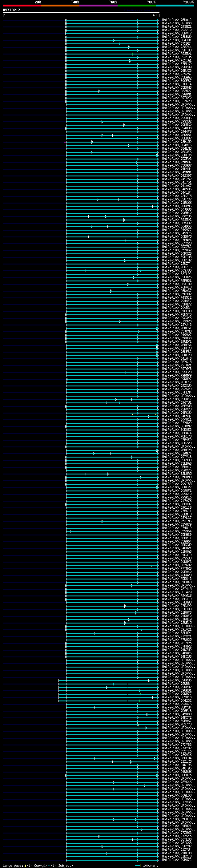Click the cyan ~100% identity legend segment
This screenshot has height=868, width=197.
[x=175, y=6]
